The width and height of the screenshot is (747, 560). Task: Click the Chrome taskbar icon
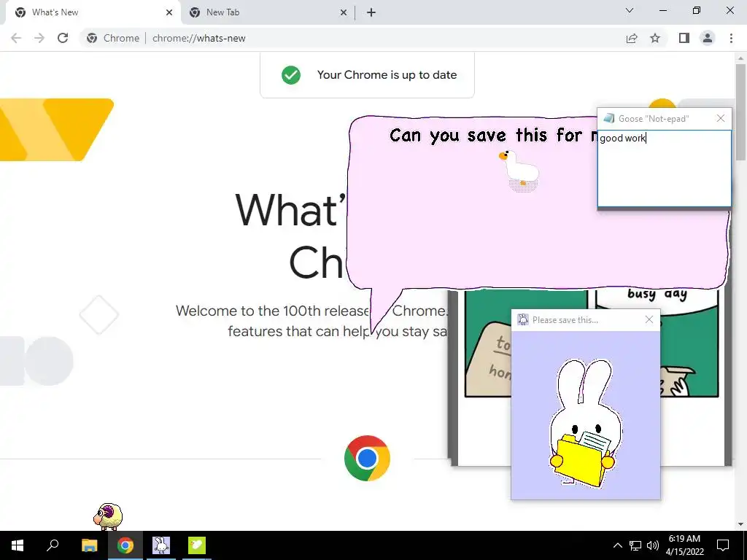click(x=125, y=545)
